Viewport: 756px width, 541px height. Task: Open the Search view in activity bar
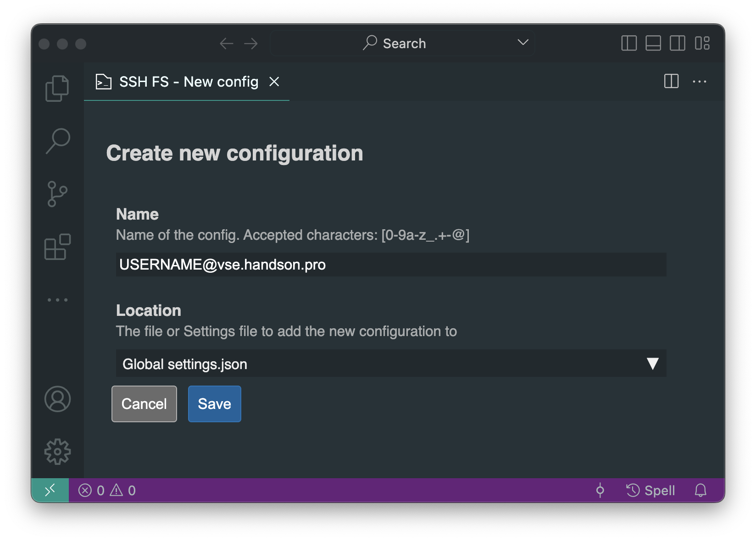pos(58,141)
